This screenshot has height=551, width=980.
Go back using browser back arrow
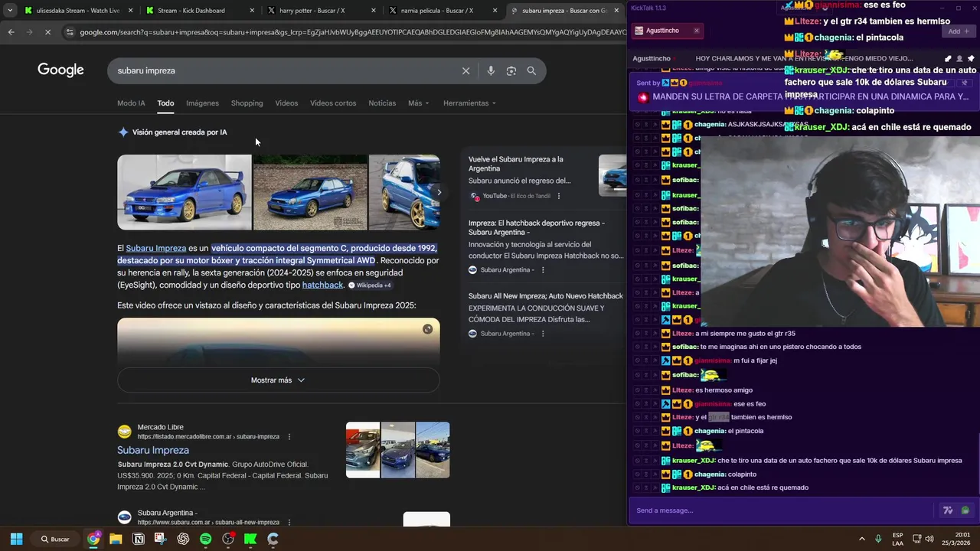[11, 32]
